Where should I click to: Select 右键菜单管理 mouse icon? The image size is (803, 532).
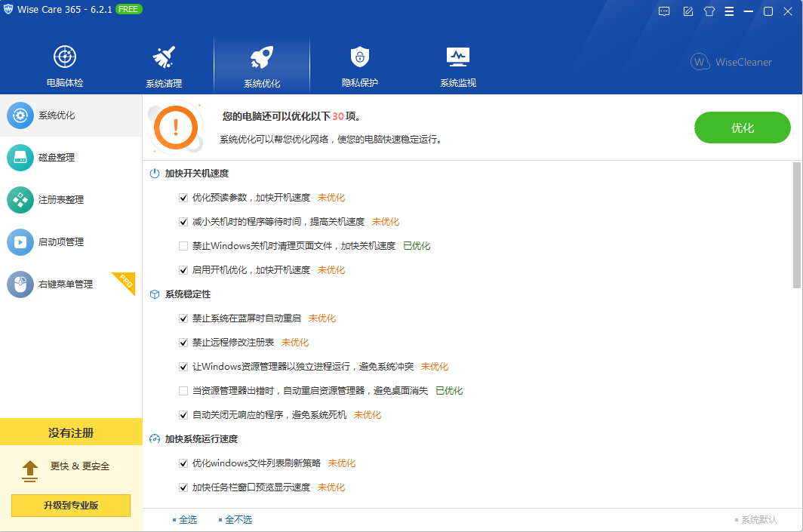[x=20, y=284]
